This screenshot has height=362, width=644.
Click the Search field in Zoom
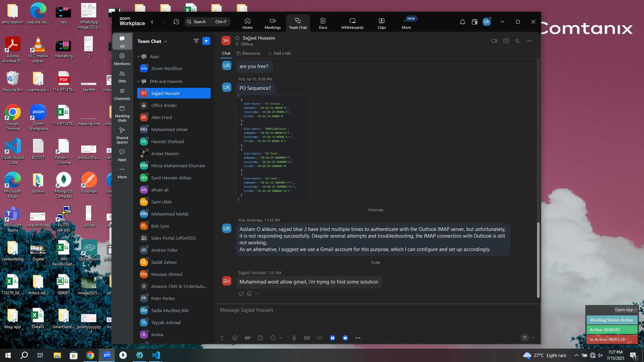tap(207, 22)
